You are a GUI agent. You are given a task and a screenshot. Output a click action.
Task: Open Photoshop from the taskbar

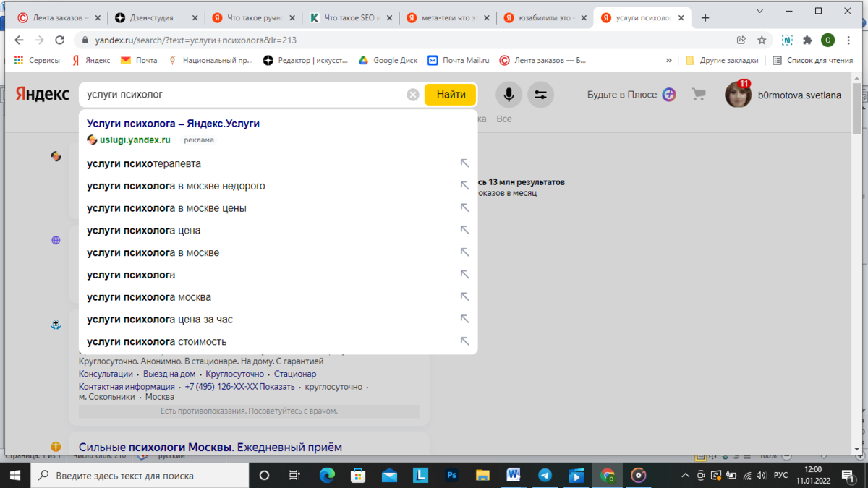click(x=451, y=475)
